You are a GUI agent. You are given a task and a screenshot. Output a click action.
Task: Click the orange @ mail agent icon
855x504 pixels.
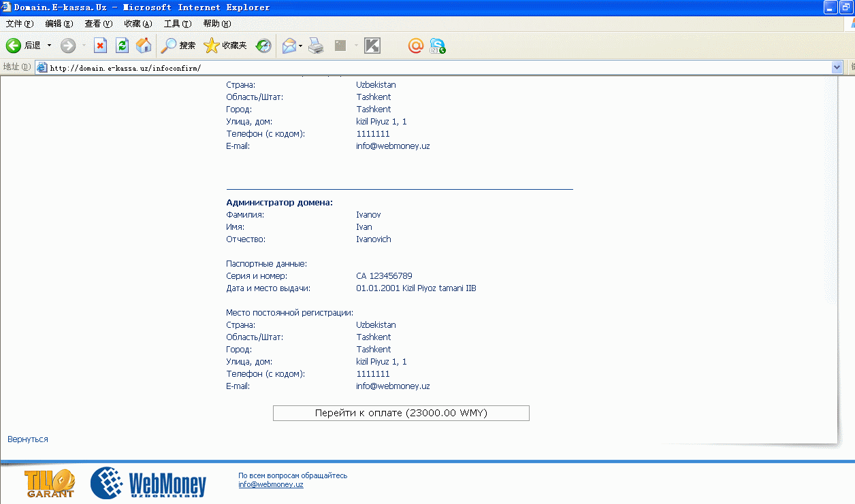click(415, 46)
